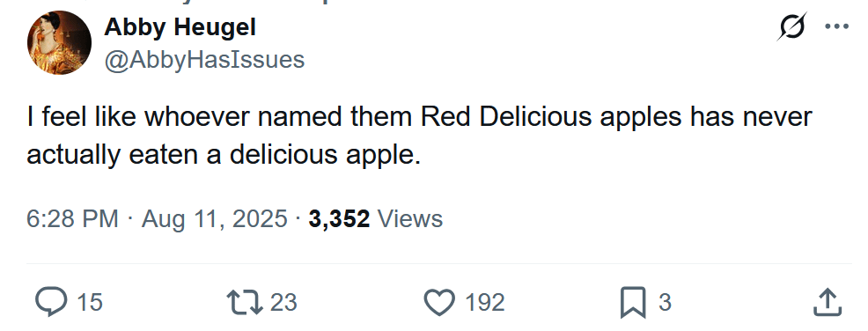Visit the @AbbyHasIssues handle link
The width and height of the screenshot is (868, 331).
pos(204,59)
